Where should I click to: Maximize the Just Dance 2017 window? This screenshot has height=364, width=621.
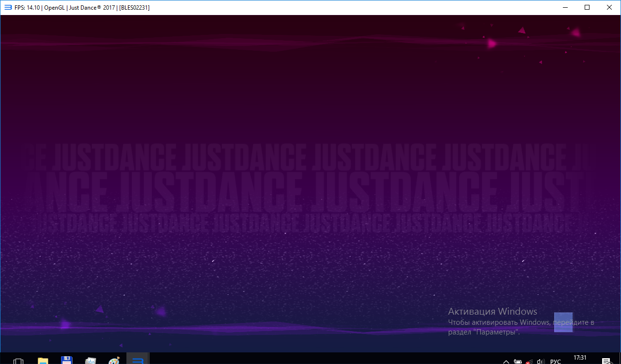coord(587,7)
